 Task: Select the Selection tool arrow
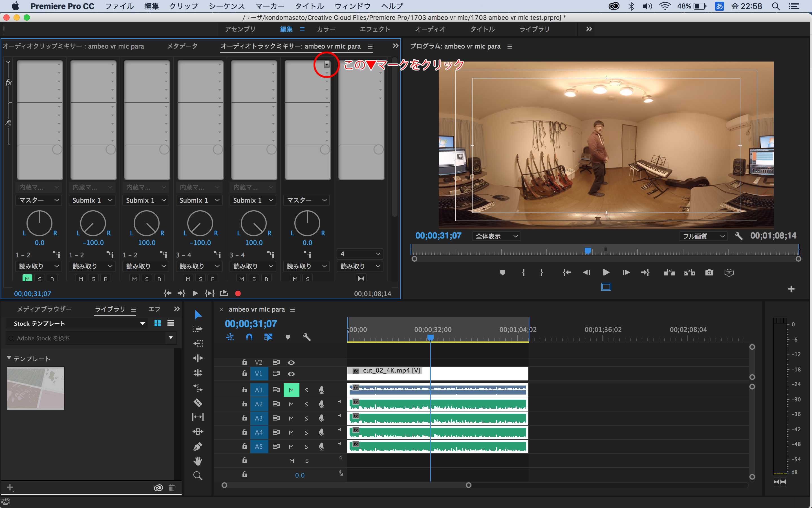pyautogui.click(x=198, y=314)
